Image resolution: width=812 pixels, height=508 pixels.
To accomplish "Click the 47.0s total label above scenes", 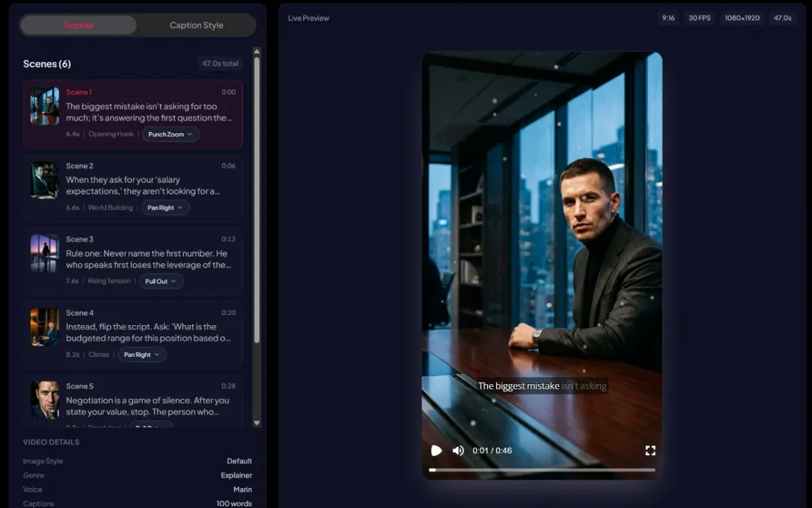I will pyautogui.click(x=220, y=63).
